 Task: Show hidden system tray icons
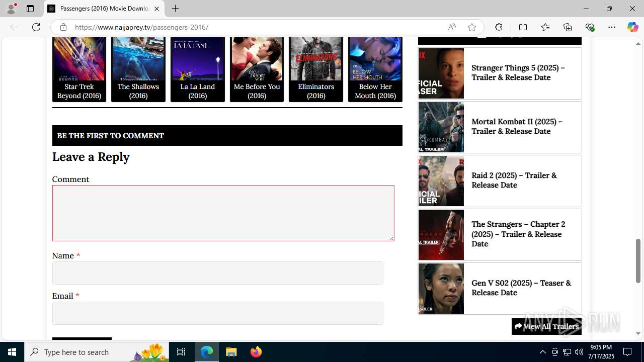coord(542,352)
